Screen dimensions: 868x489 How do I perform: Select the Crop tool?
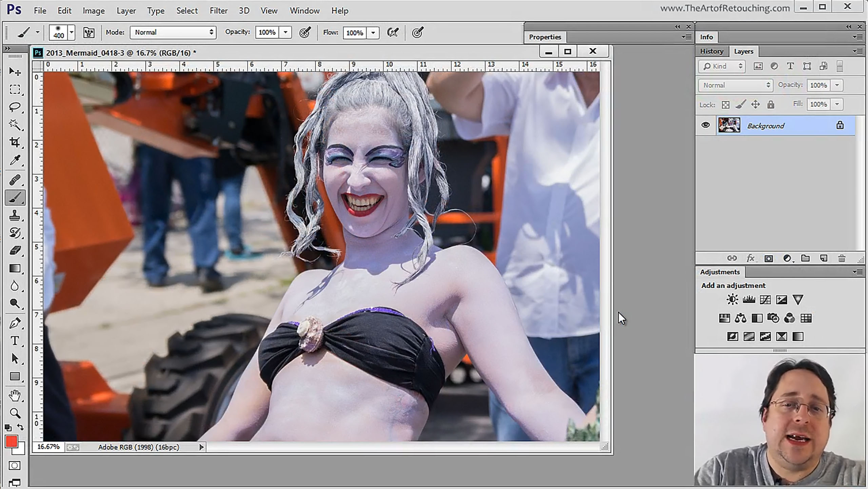click(x=15, y=142)
